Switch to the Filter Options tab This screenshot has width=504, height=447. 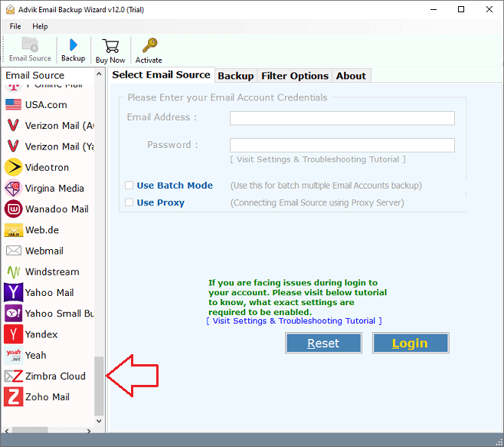(x=295, y=76)
